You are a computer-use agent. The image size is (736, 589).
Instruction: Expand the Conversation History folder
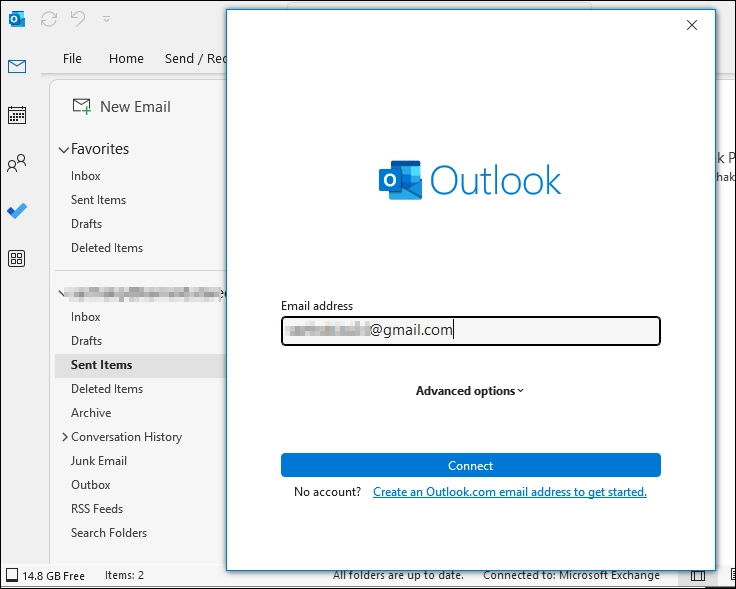coord(65,437)
